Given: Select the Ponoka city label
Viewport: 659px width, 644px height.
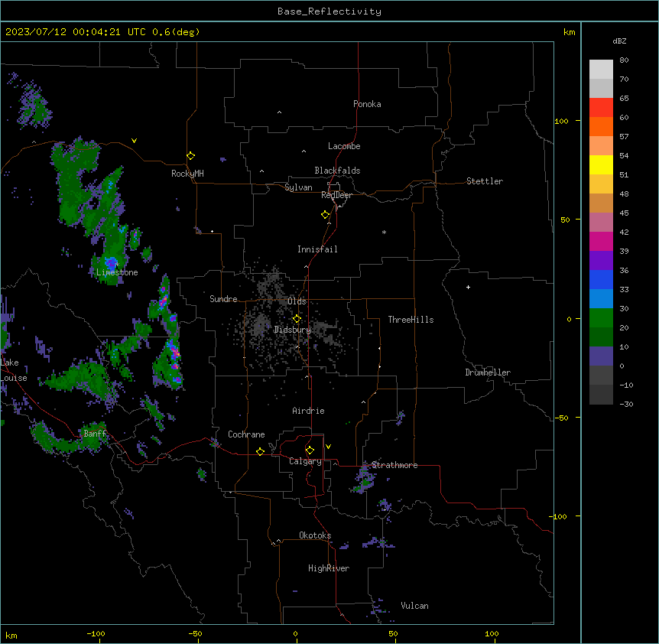Looking at the screenshot, I should 367,104.
